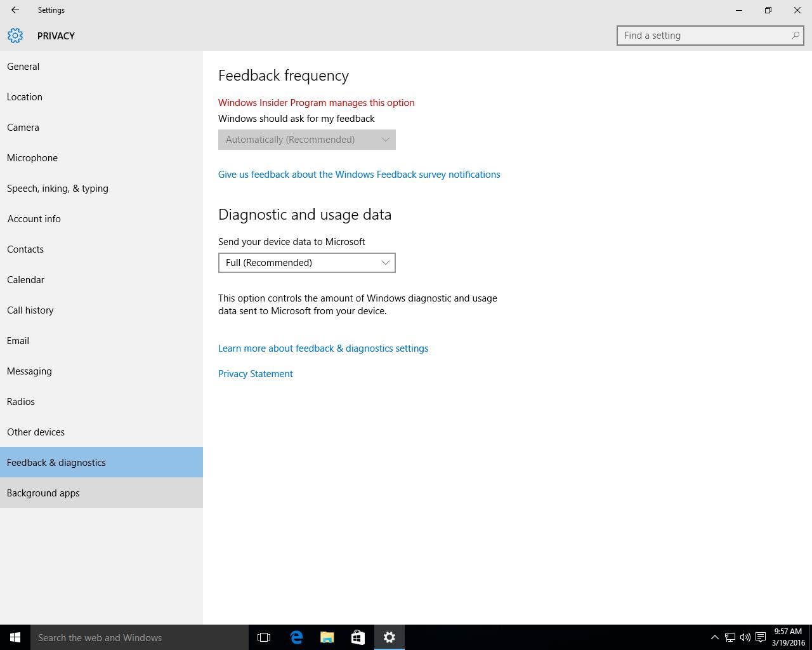Go to Account info settings
Viewport: 812px width, 650px height.
pos(101,218)
